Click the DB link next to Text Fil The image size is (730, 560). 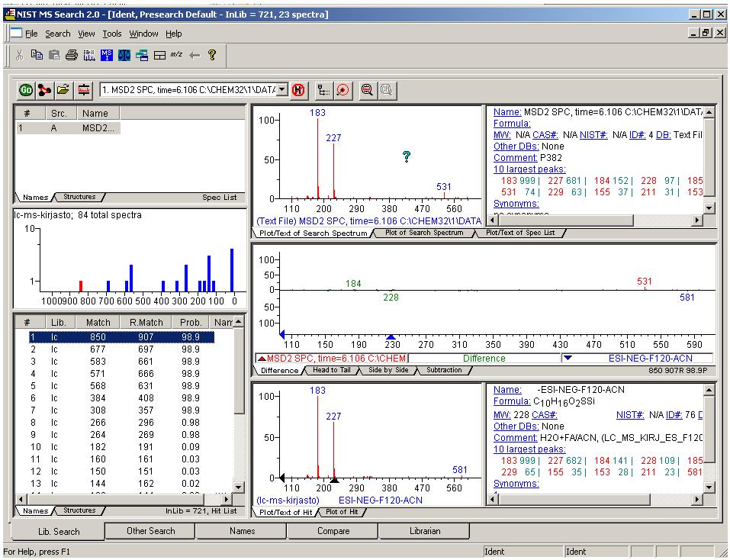[x=663, y=135]
